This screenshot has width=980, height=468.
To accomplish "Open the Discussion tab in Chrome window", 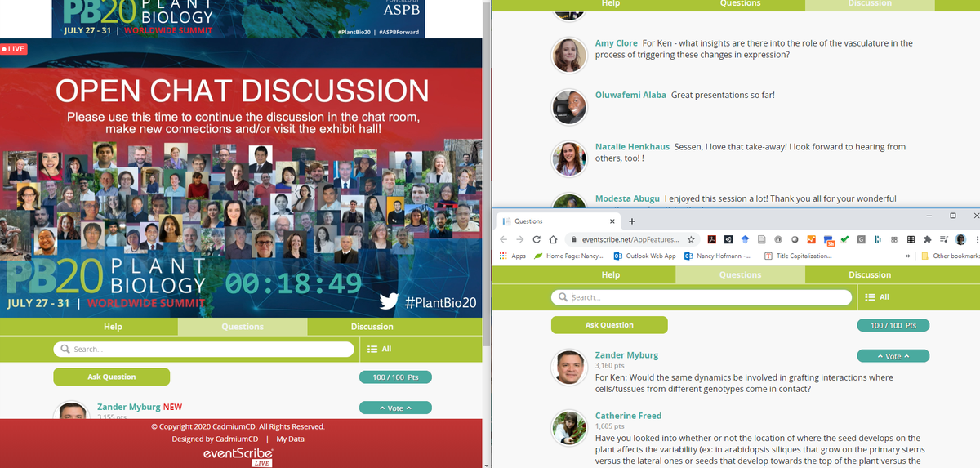I will 870,275.
